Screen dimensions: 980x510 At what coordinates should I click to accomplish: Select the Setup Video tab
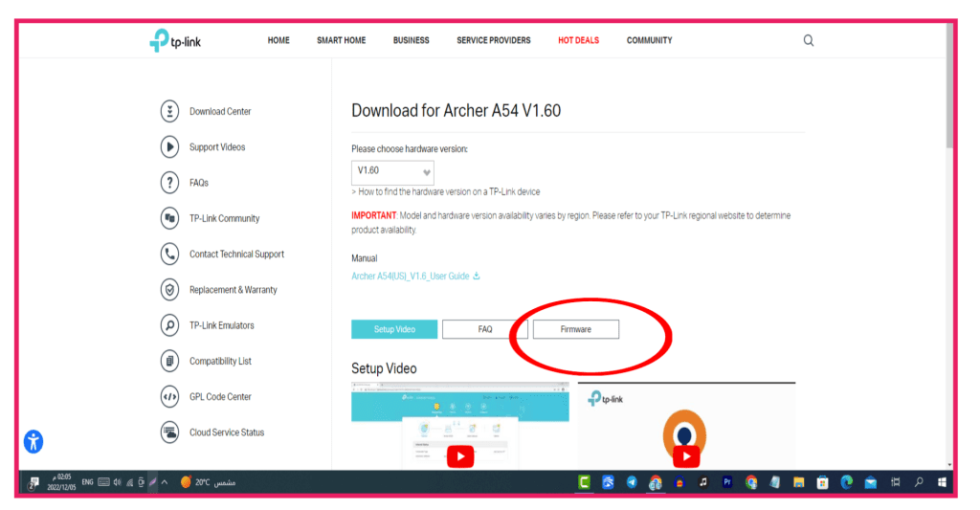tap(394, 329)
